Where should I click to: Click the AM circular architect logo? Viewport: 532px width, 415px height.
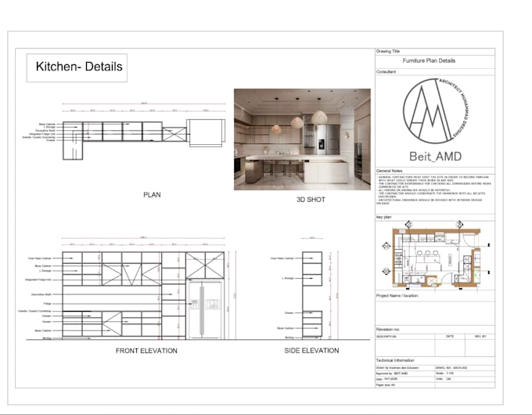pos(436,111)
